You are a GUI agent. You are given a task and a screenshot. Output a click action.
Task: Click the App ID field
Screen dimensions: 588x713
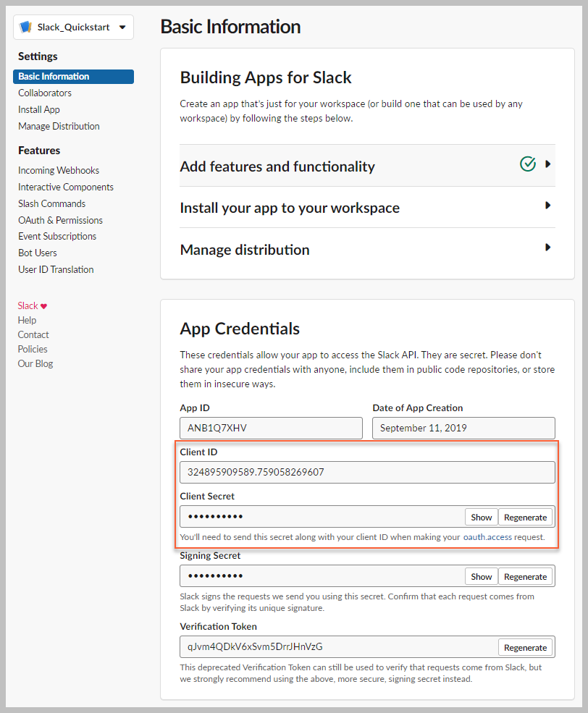(271, 428)
